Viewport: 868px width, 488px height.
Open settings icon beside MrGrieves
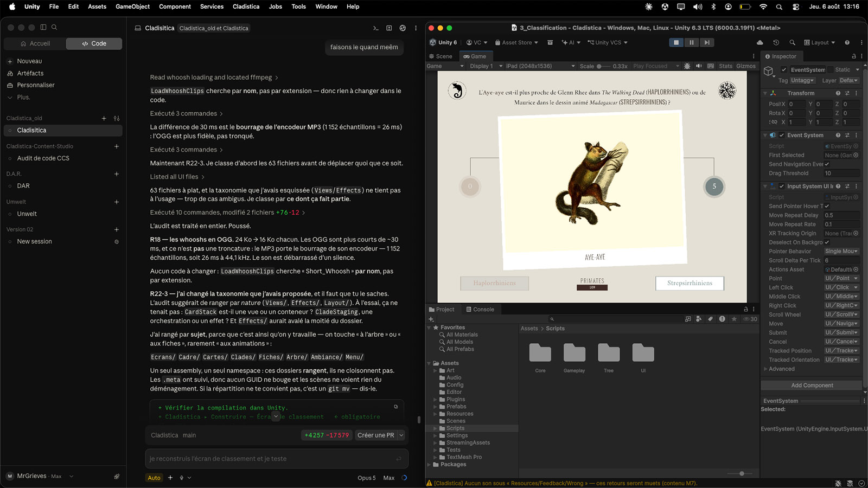click(x=117, y=477)
